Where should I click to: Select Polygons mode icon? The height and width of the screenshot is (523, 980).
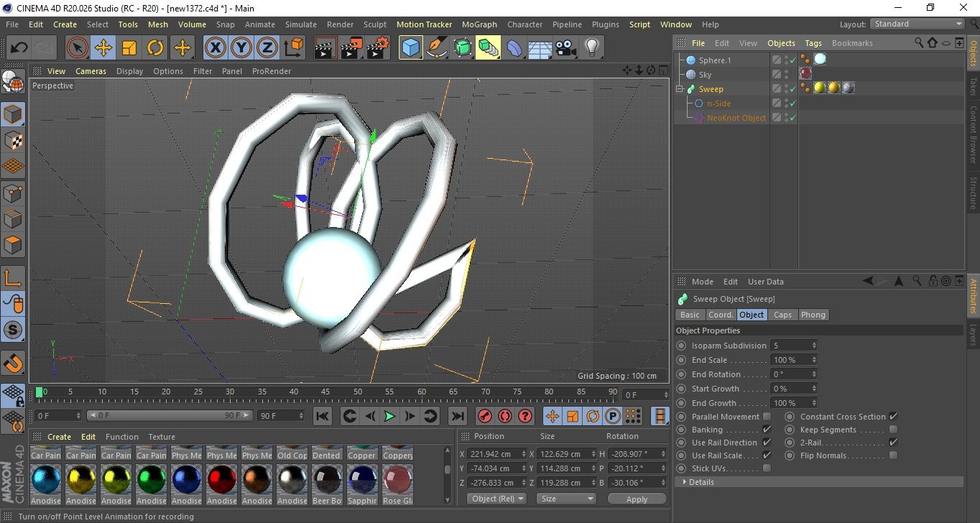[x=13, y=244]
